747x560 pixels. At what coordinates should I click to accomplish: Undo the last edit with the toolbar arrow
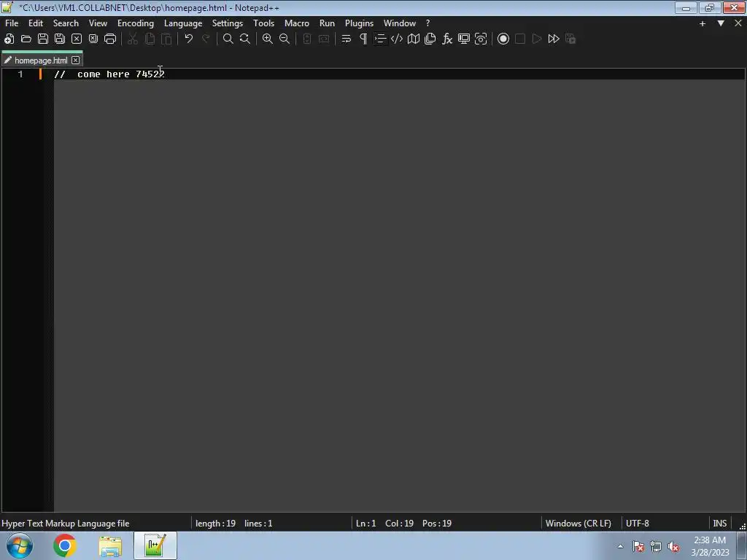point(189,39)
